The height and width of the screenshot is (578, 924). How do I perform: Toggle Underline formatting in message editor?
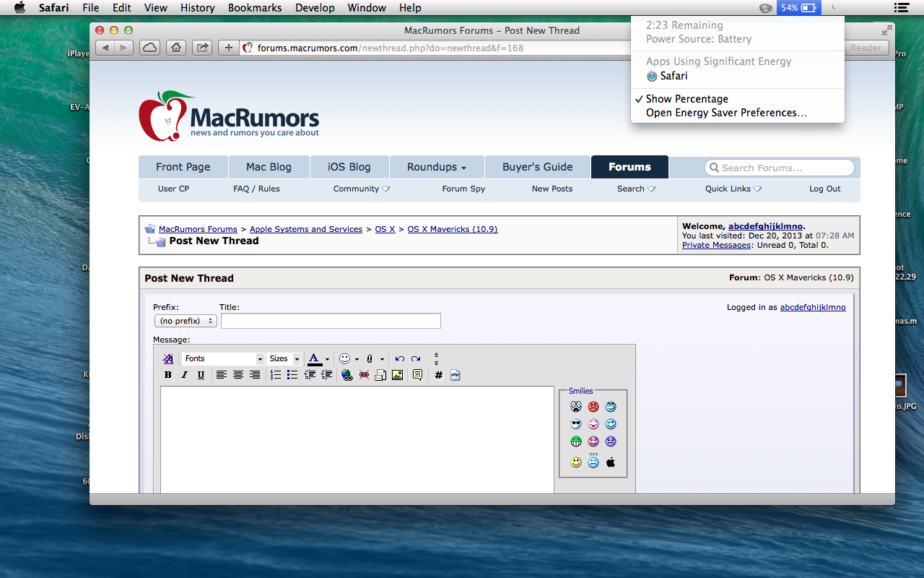(201, 375)
